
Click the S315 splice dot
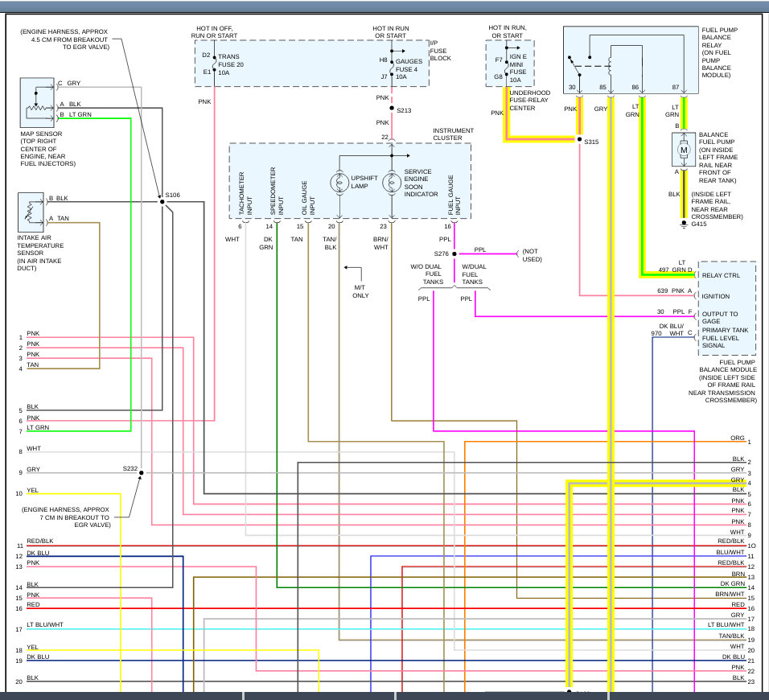click(x=579, y=139)
